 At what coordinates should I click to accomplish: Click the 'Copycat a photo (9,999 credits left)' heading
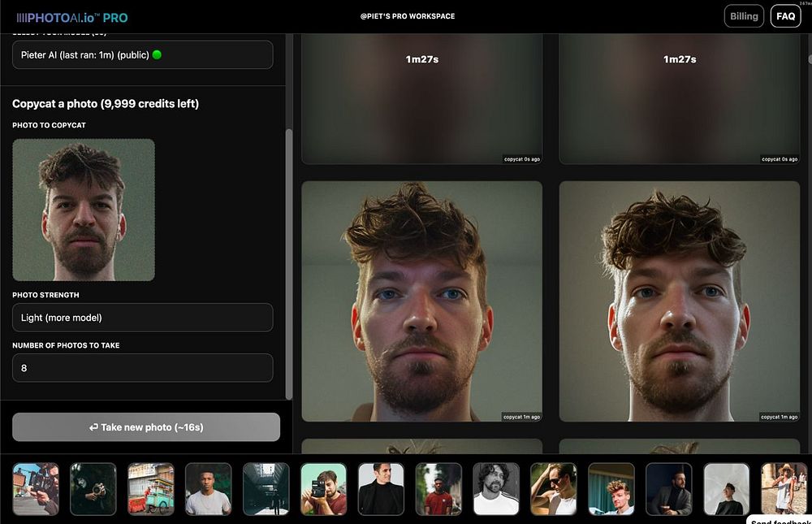(106, 104)
